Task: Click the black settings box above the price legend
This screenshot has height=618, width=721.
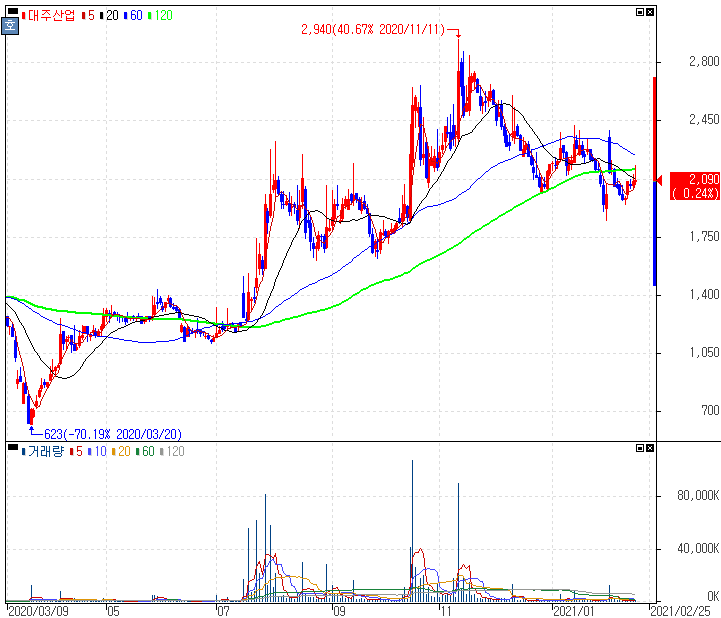Action: 13,11
